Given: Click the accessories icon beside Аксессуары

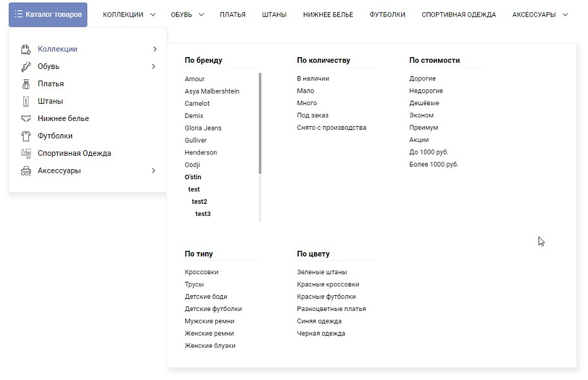Looking at the screenshot, I should coord(26,170).
